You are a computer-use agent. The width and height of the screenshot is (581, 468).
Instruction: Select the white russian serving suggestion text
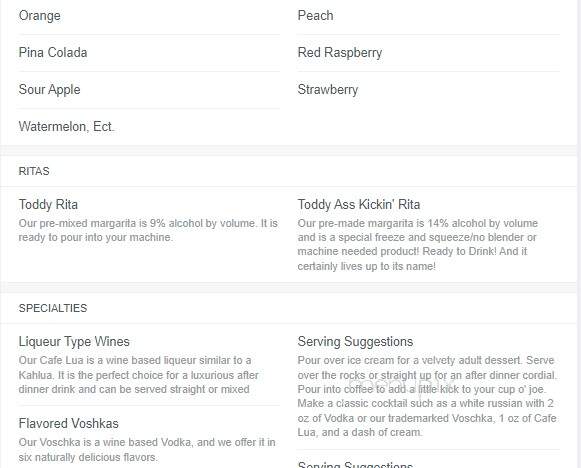click(x=427, y=396)
